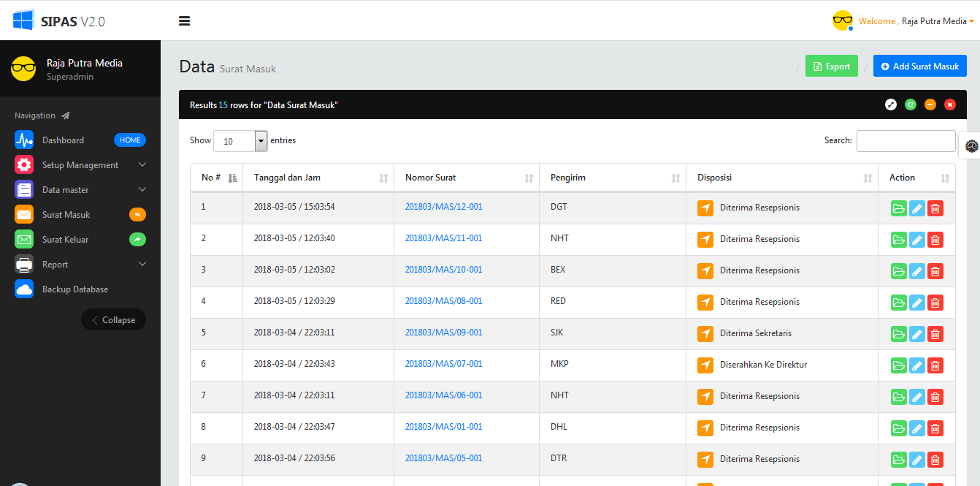Delete row 3 using the red trash icon
The width and height of the screenshot is (980, 486).
coord(935,270)
